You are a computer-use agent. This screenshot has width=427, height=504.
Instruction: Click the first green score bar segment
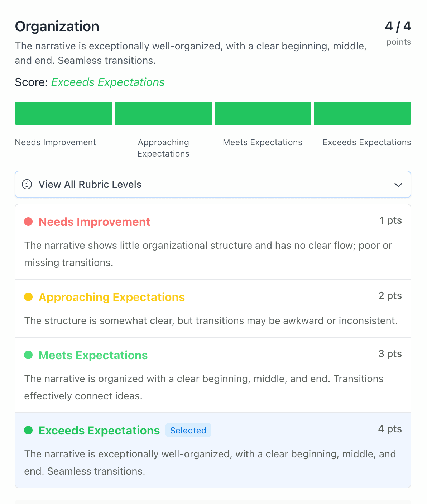(x=63, y=113)
